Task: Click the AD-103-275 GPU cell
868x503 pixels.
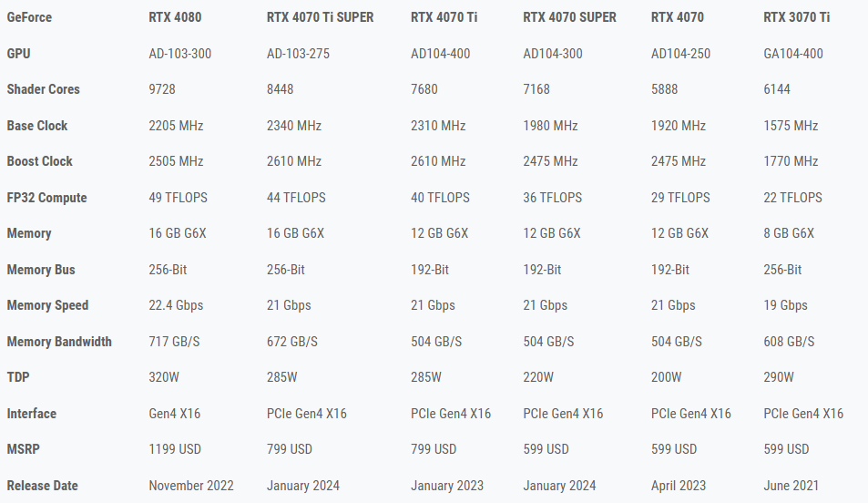Action: 298,54
